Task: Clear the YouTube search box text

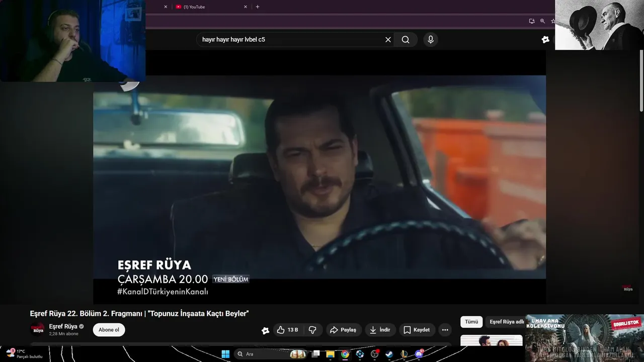Action: tap(388, 40)
